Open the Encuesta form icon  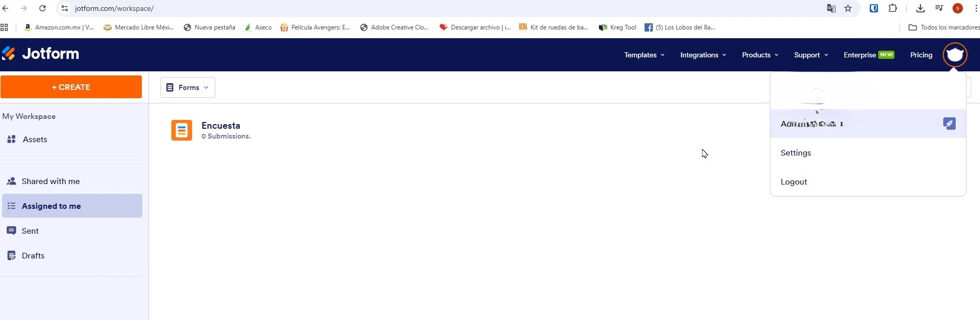[x=182, y=130]
